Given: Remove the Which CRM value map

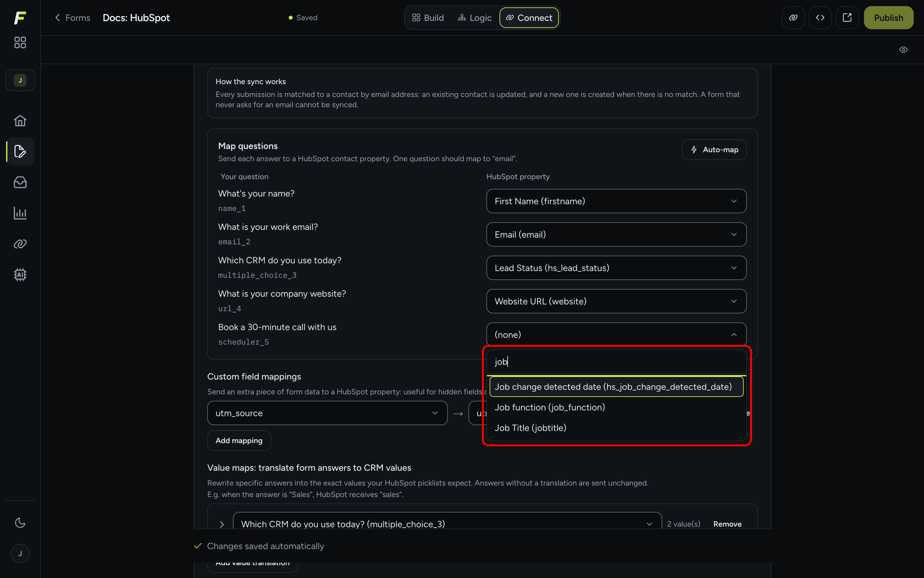Looking at the screenshot, I should coord(727,524).
